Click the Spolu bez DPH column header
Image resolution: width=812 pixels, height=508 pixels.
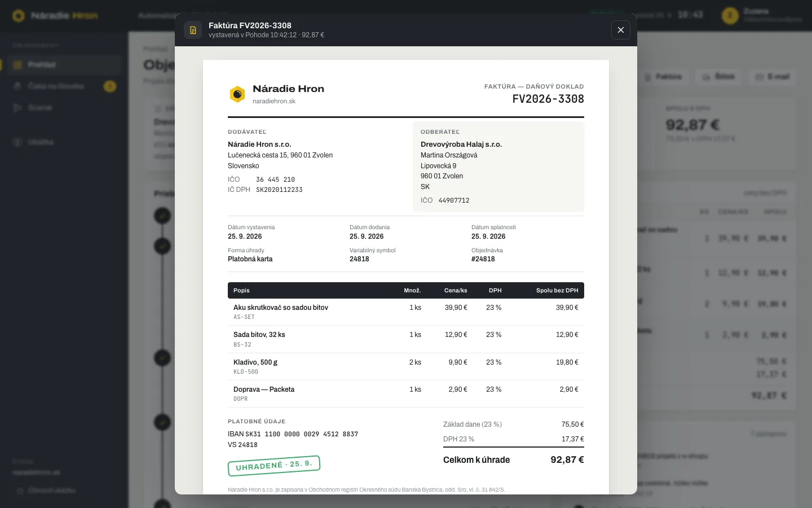(557, 291)
